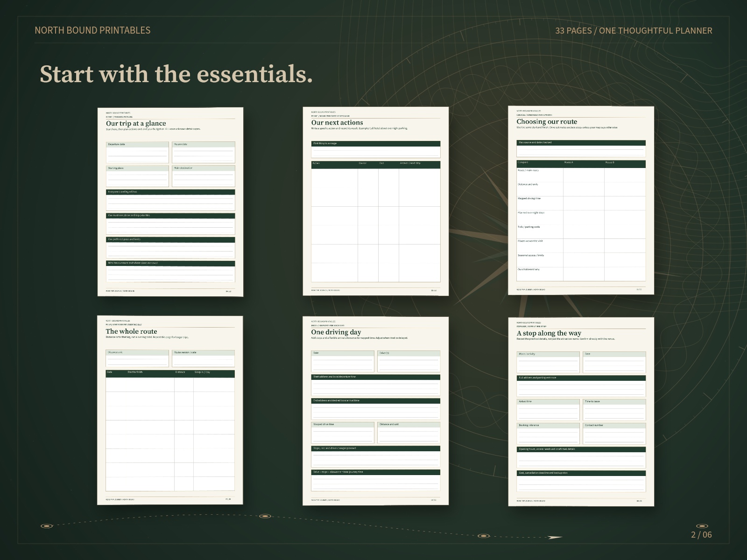The width and height of the screenshot is (747, 560).
Task: Open 'The whole route' page thumbnail
Action: (x=170, y=410)
